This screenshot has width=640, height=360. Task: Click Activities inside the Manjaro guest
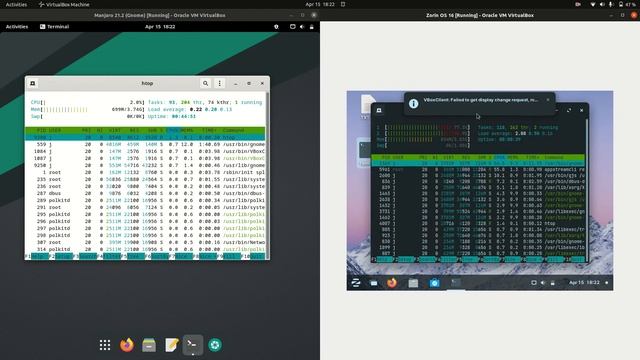click(x=17, y=27)
